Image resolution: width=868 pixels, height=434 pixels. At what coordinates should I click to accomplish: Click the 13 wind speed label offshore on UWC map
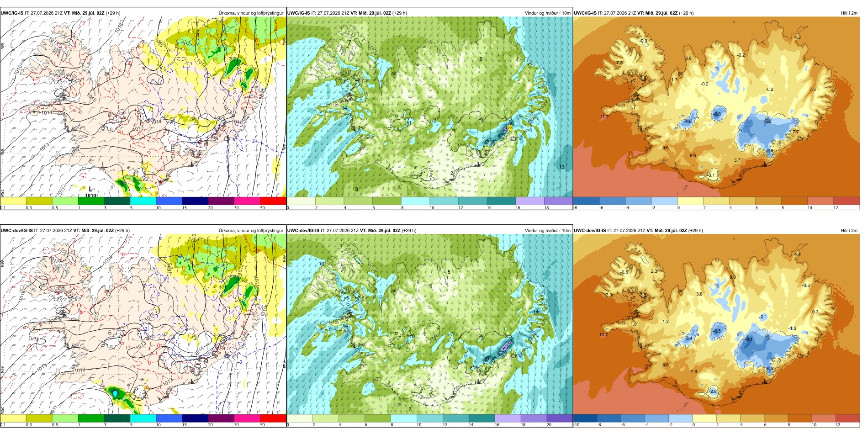click(562, 167)
